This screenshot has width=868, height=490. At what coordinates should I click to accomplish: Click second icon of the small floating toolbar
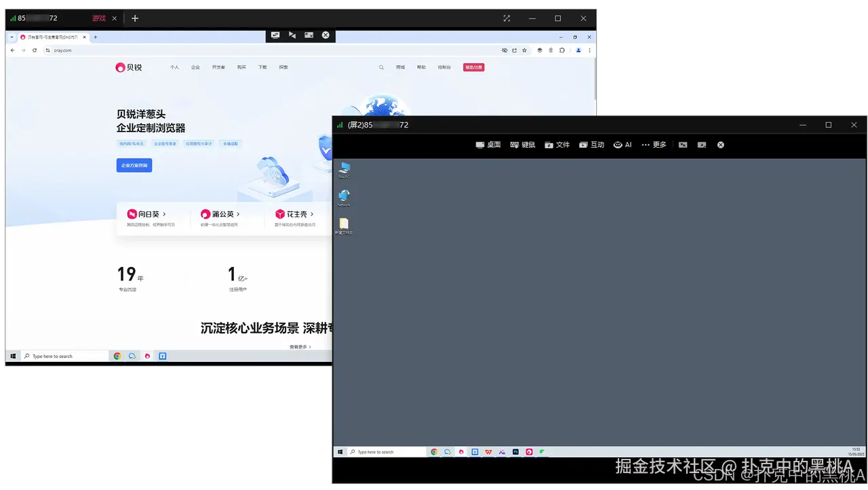click(x=292, y=35)
